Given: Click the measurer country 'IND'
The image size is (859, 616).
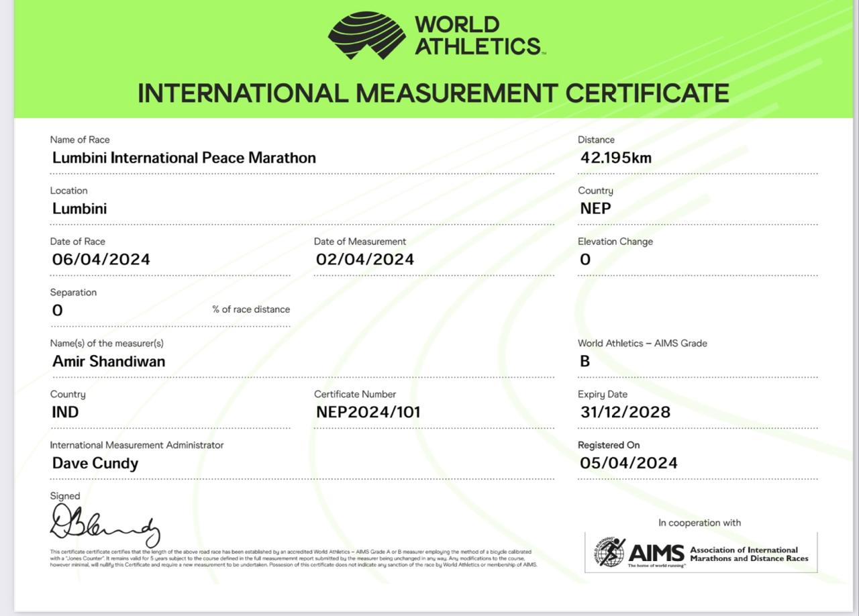Looking at the screenshot, I should (65, 412).
